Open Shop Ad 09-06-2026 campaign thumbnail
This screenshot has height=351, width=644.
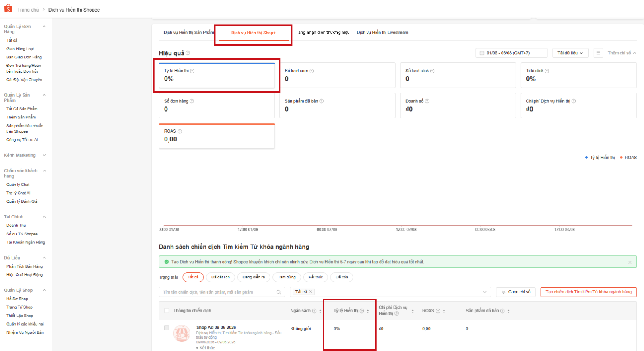[x=182, y=333]
